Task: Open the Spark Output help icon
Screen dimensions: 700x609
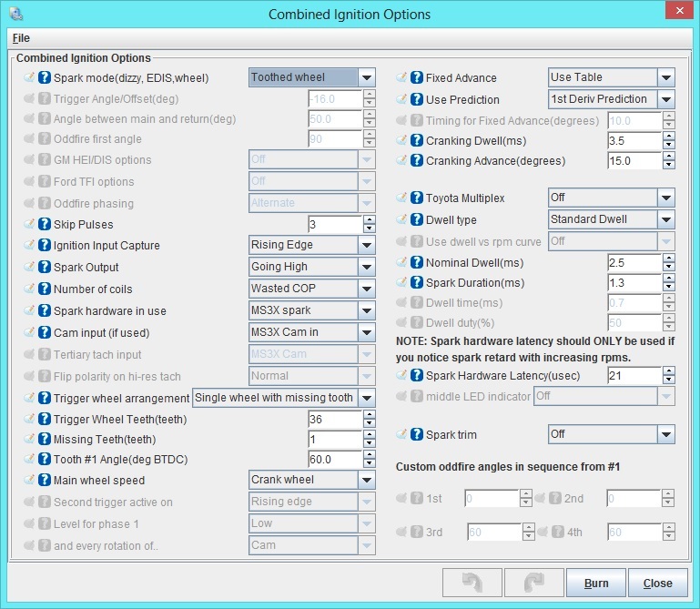Action: (45, 267)
